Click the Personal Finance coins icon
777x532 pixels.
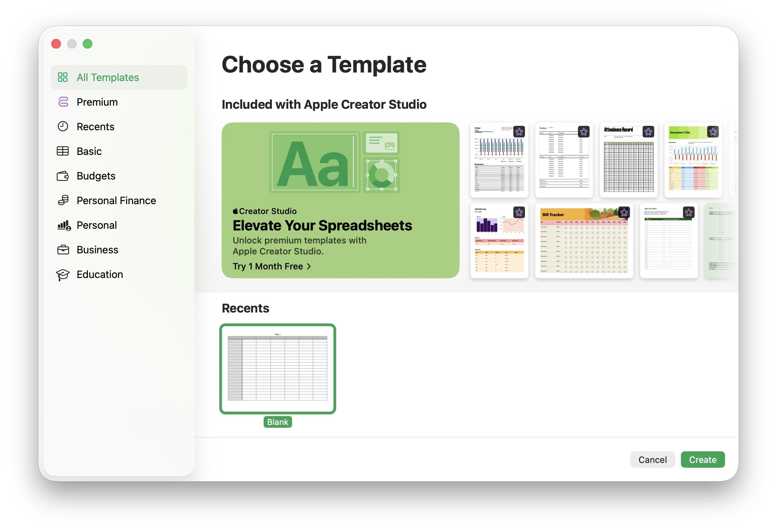click(x=63, y=200)
